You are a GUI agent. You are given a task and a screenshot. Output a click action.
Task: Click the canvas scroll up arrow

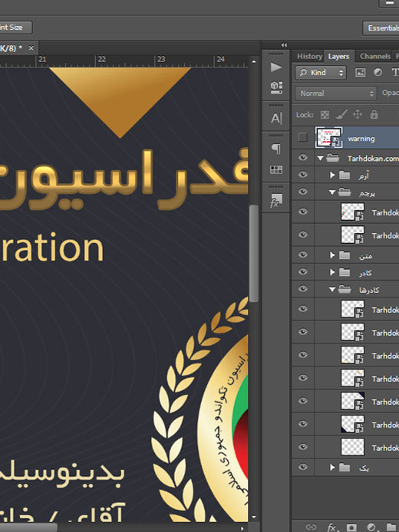[x=254, y=62]
